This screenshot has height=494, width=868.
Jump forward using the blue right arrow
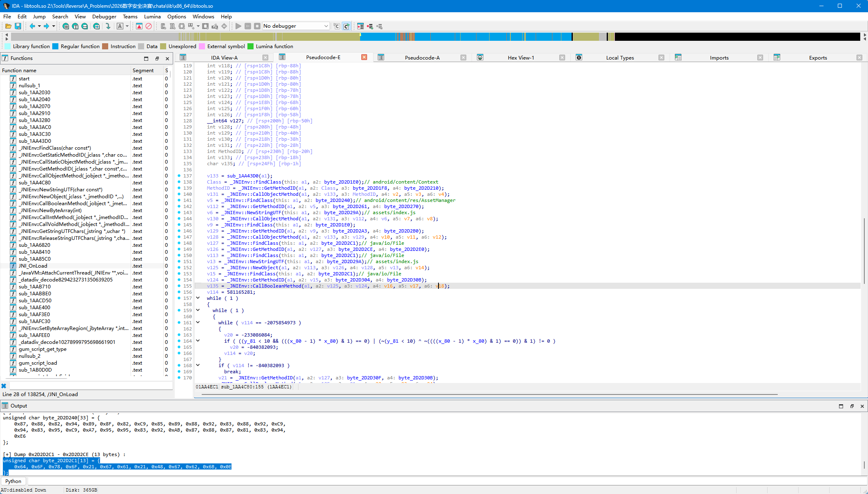click(47, 26)
